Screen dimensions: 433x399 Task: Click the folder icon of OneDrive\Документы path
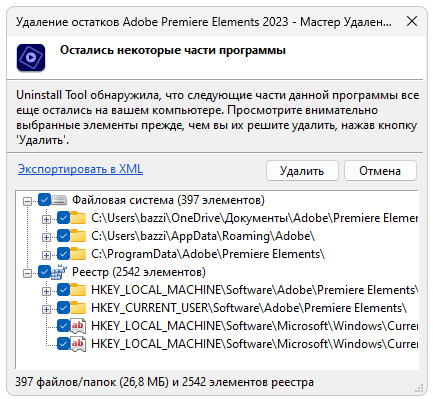point(78,218)
